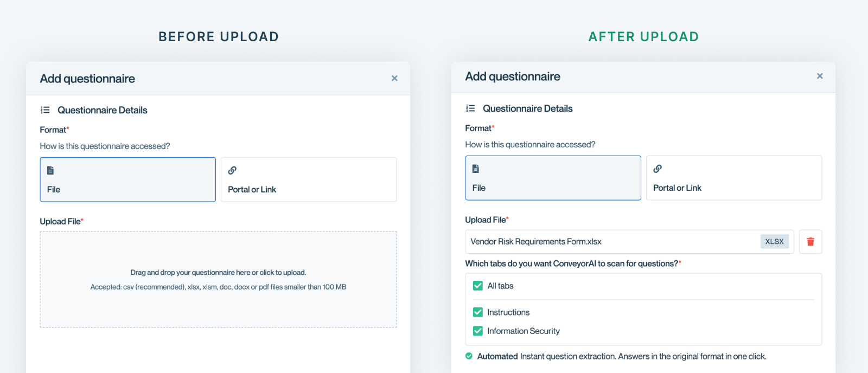Click the Questionnaire Details list icon
Viewport: 868px width, 373px height.
[x=46, y=110]
